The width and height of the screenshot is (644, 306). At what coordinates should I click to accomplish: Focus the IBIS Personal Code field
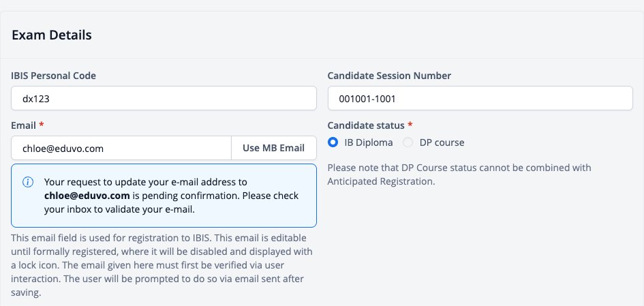tap(164, 98)
